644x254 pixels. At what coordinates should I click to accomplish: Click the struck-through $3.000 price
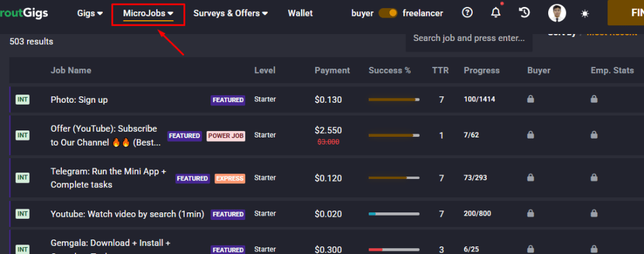pyautogui.click(x=328, y=141)
